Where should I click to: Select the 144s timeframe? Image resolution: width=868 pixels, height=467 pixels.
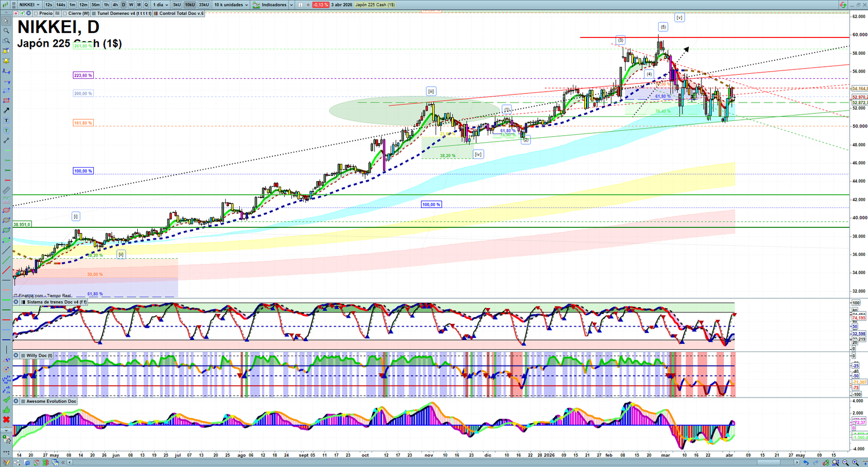(60, 5)
